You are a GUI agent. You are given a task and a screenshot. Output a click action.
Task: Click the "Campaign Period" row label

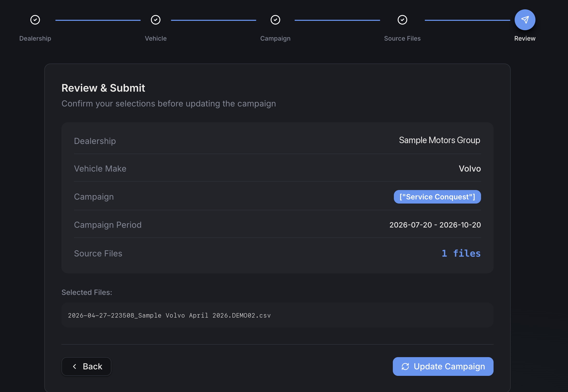108,225
